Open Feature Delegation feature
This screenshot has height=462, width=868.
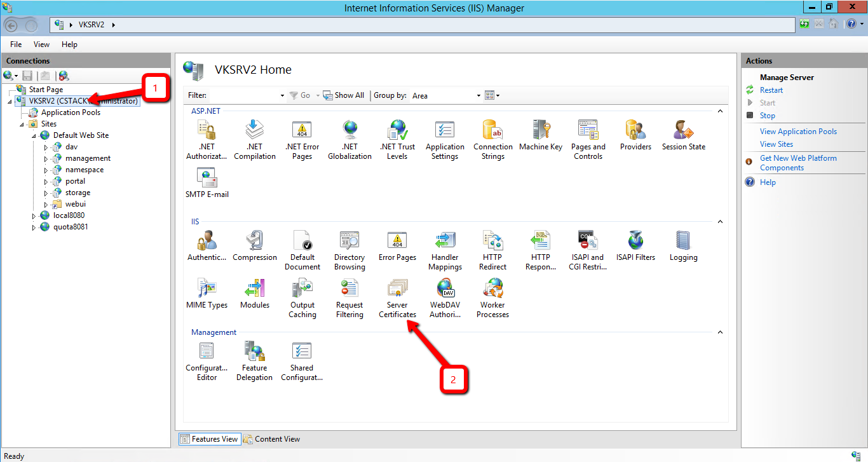coord(254,361)
